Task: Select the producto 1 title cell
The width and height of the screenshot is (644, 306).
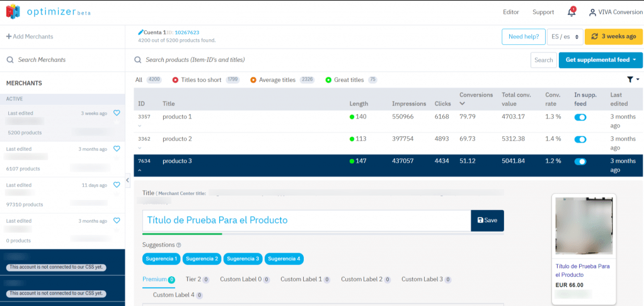Action: (177, 117)
